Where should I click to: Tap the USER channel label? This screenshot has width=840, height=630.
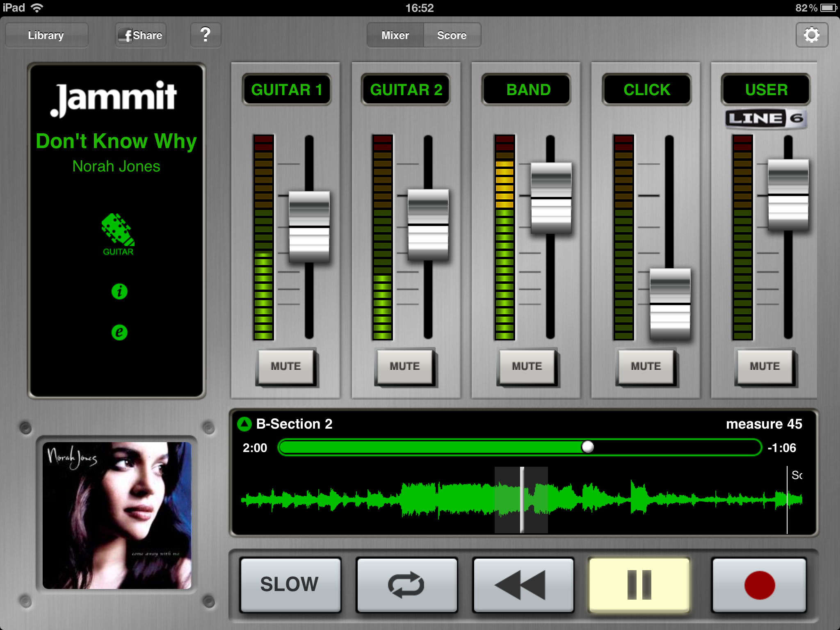point(766,89)
